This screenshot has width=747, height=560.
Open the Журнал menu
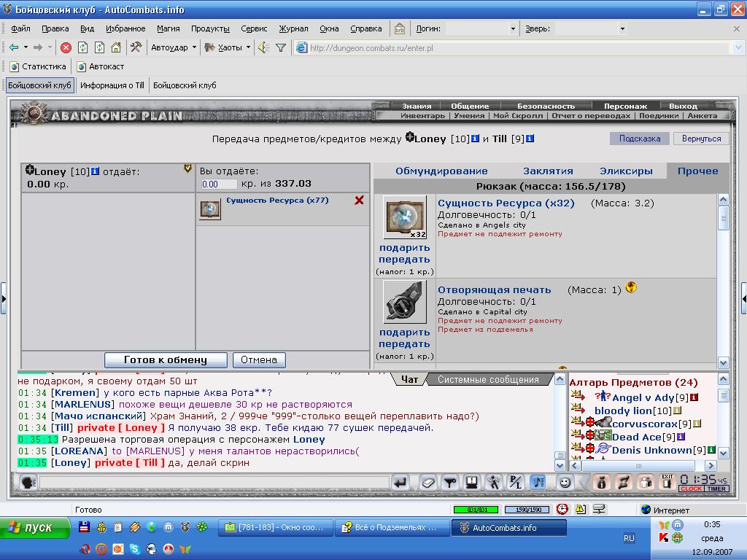293,28
